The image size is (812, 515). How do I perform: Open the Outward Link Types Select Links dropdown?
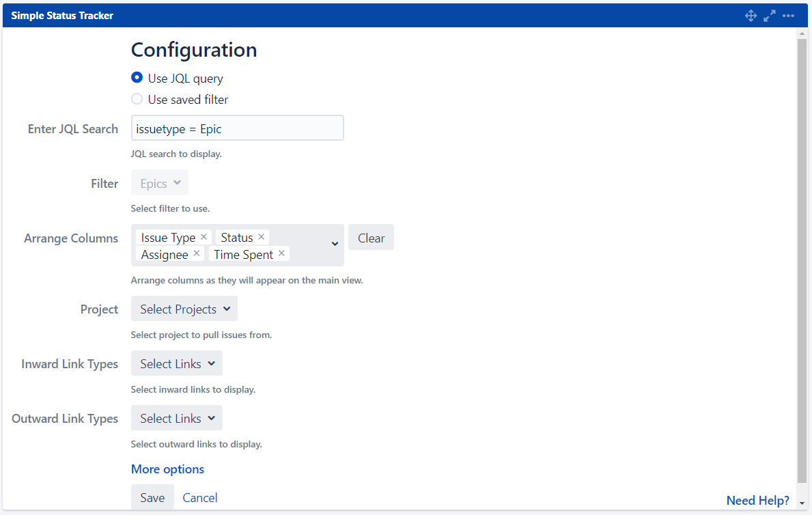coord(177,418)
